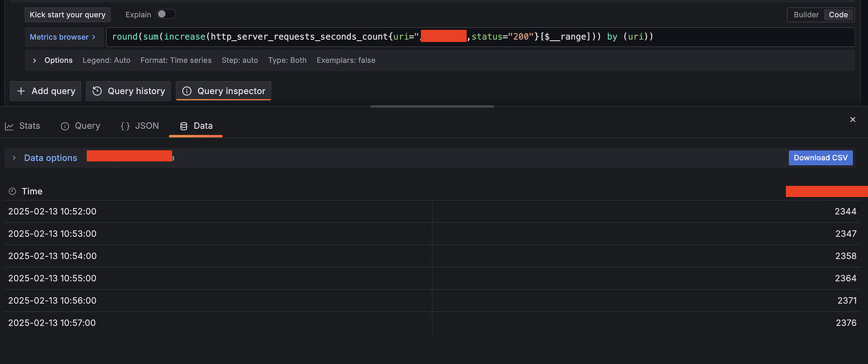This screenshot has width=868, height=364.
Task: Add a new query
Action: tap(45, 91)
